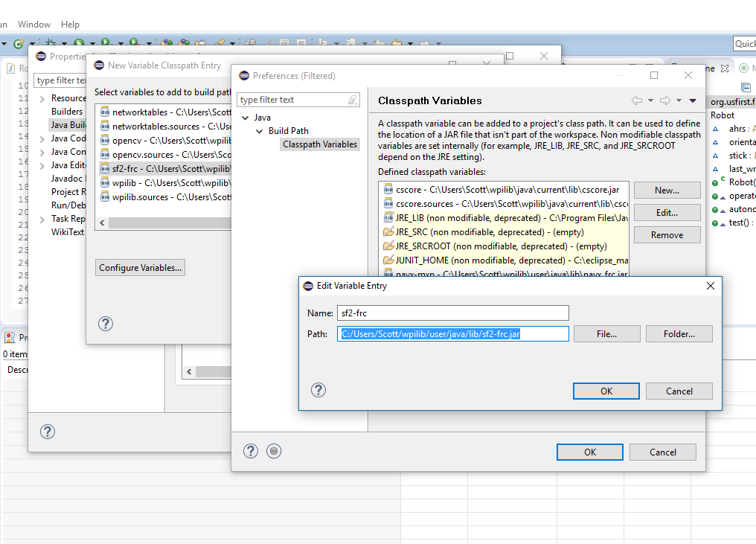Open the view menu triangle in Classpath Variables header

click(693, 100)
